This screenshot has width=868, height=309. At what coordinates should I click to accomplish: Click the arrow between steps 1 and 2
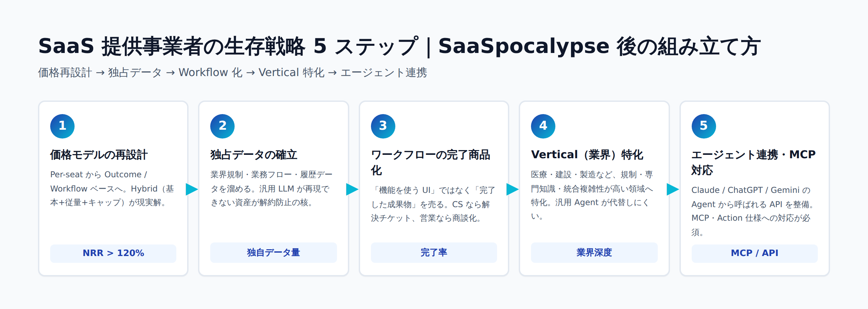(x=192, y=189)
